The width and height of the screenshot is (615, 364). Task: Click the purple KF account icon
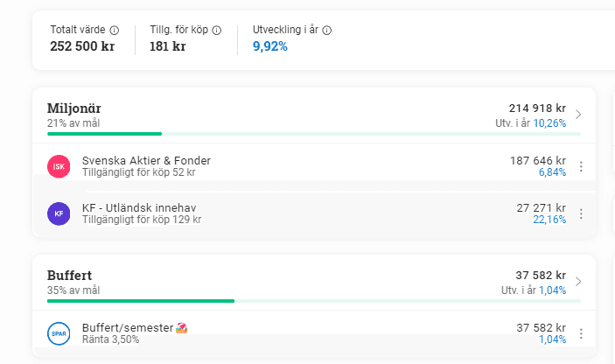59,213
